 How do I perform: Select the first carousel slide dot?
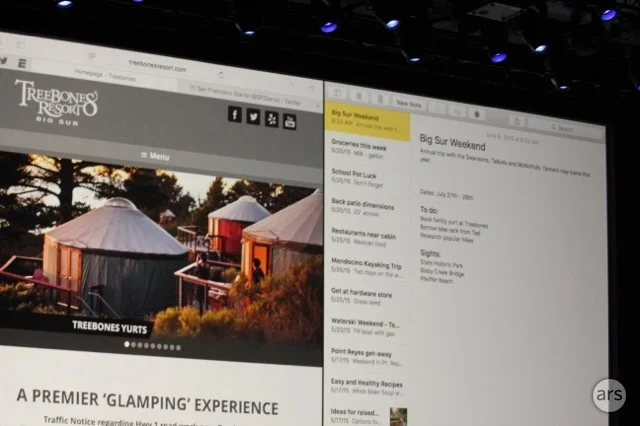click(x=126, y=344)
